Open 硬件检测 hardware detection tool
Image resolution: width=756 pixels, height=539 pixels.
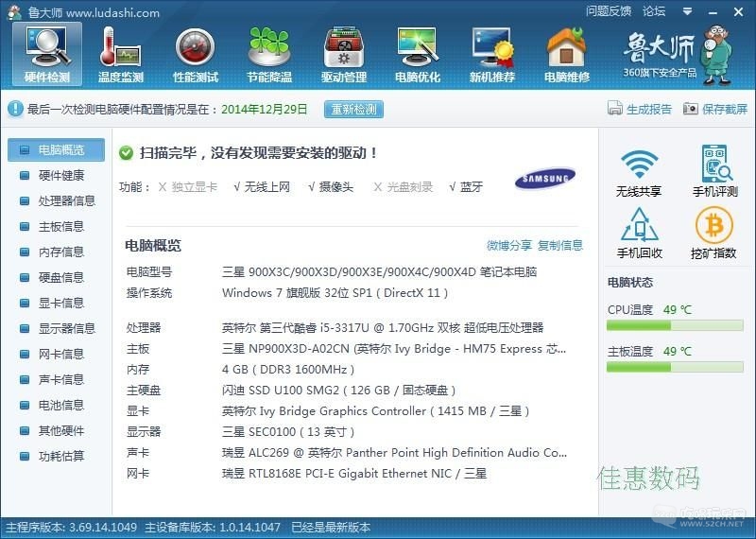pyautogui.click(x=47, y=55)
